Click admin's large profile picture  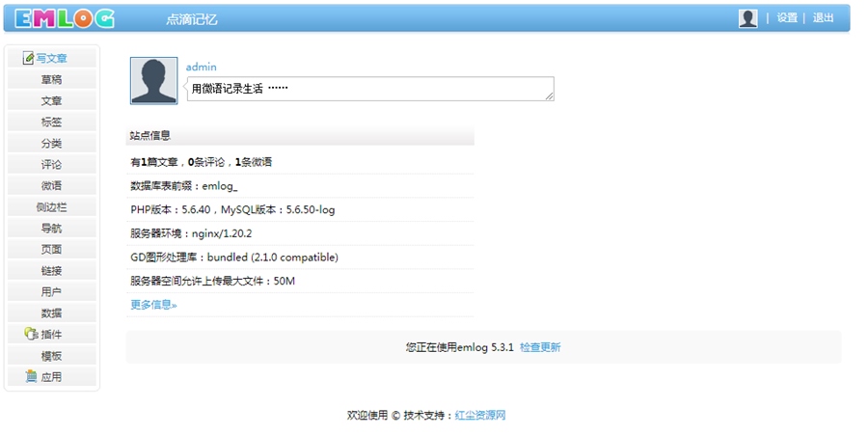tap(154, 81)
